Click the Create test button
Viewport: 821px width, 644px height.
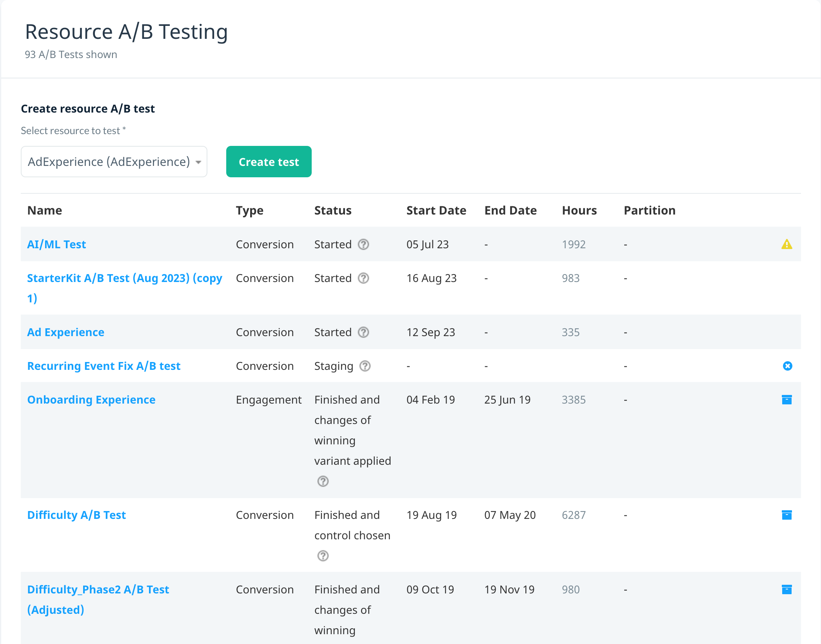[x=269, y=162]
